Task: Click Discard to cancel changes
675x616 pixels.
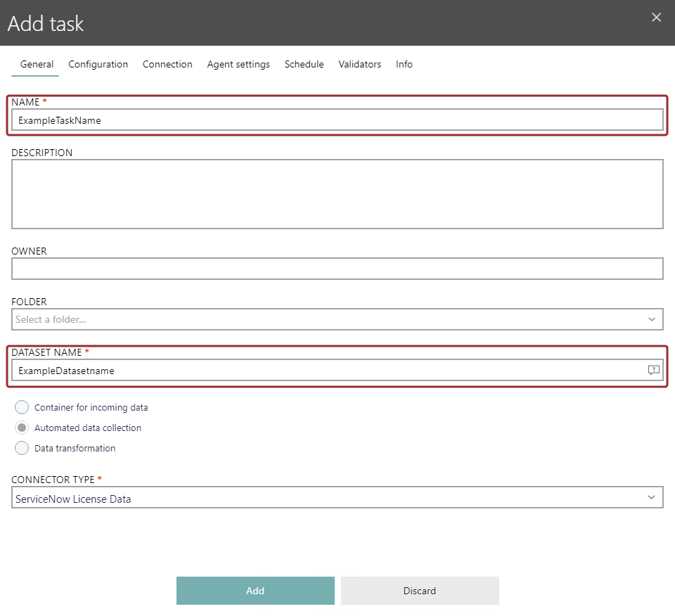Action: [x=420, y=591]
